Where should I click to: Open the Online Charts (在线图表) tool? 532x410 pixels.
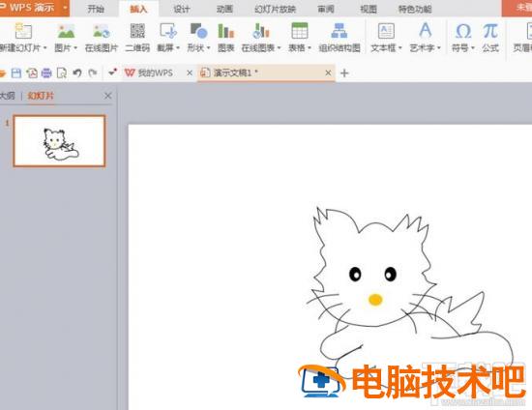coord(260,31)
